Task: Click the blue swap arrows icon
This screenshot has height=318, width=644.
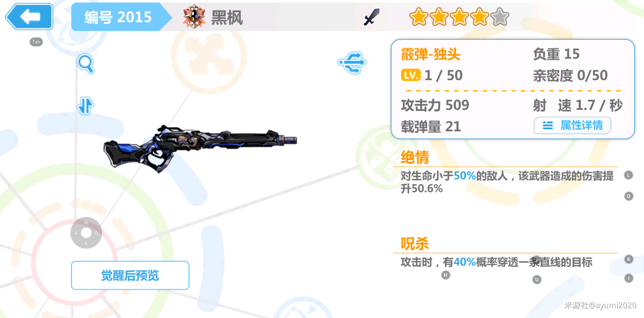Action: pos(352,62)
